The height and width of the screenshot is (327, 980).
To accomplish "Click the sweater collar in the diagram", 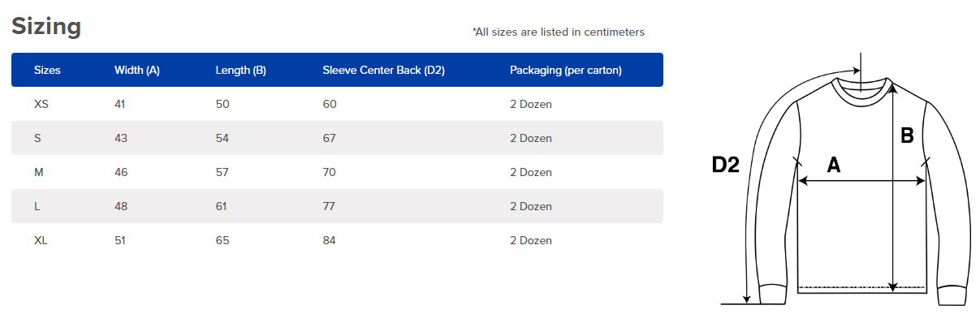I will [x=861, y=87].
